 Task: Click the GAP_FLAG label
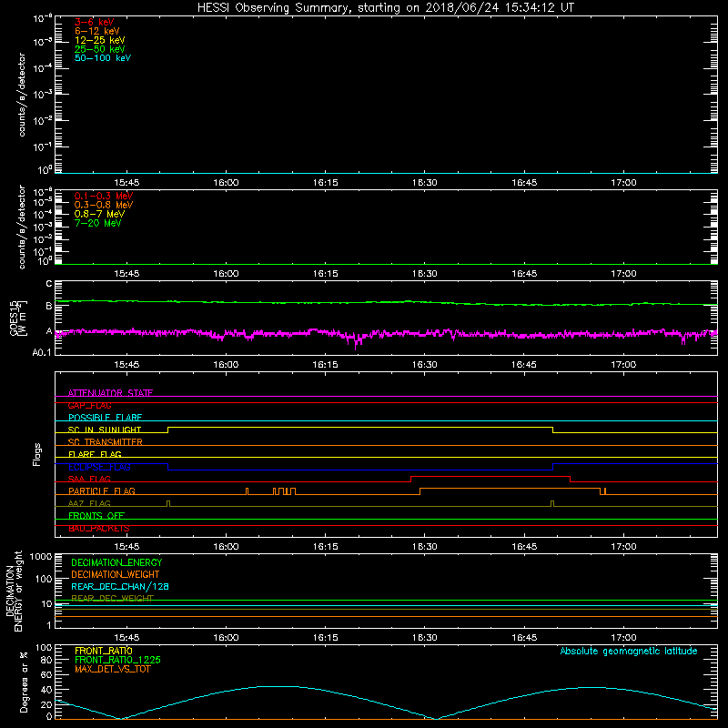pos(89,405)
